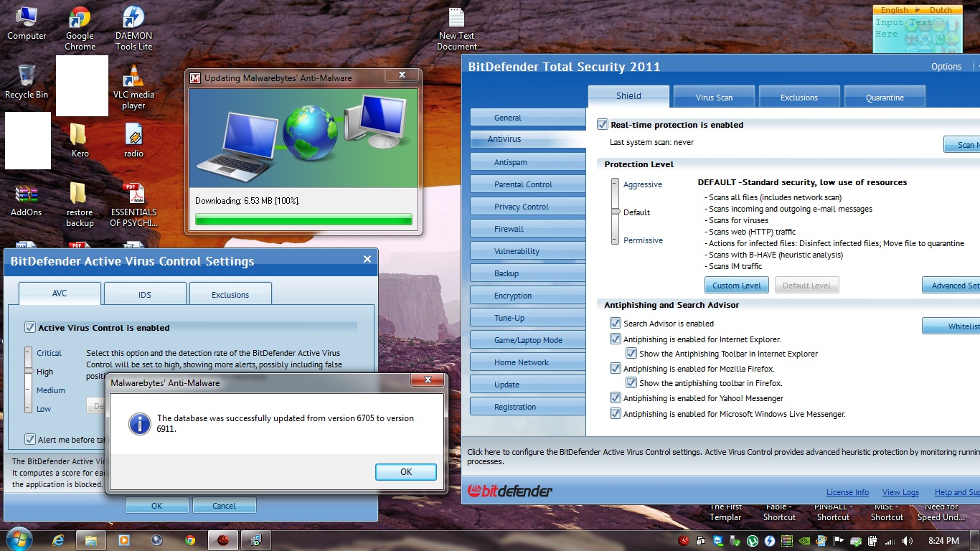Image resolution: width=980 pixels, height=551 pixels.
Task: Launch Internet Explorer from the taskbar
Action: point(59,540)
